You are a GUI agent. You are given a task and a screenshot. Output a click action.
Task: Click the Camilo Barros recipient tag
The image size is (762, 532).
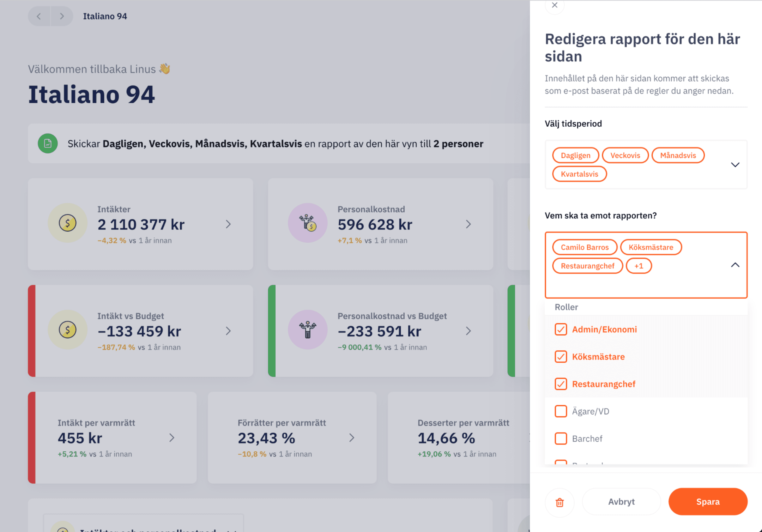click(x=585, y=247)
